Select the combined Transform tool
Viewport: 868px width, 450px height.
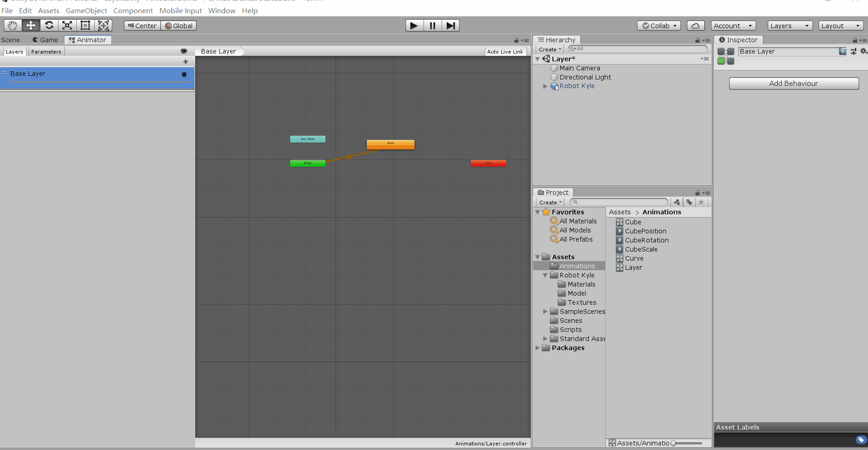coord(104,25)
